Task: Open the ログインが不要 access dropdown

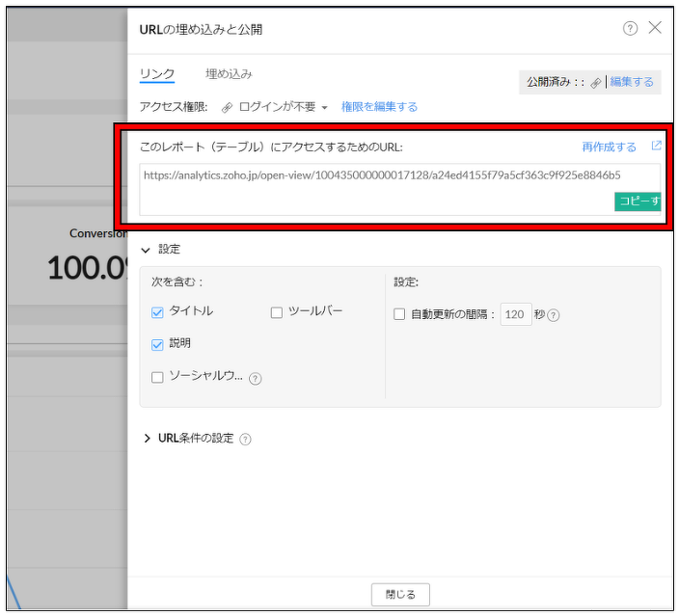Action: pyautogui.click(x=284, y=107)
